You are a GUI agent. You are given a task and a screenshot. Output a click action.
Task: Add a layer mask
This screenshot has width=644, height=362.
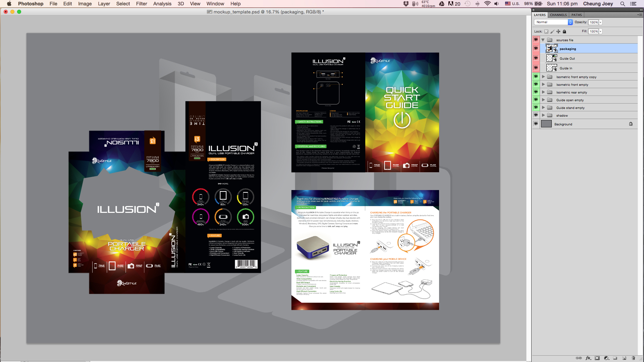click(x=597, y=358)
